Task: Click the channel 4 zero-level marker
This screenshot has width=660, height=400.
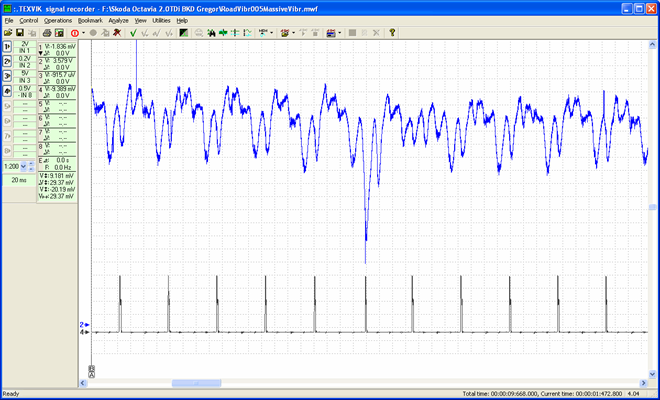Action: coord(84,332)
